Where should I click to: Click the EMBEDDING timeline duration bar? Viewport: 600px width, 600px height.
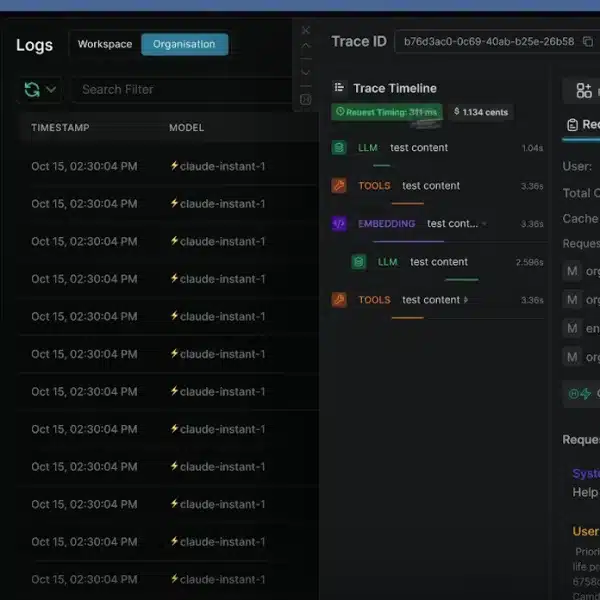(408, 241)
